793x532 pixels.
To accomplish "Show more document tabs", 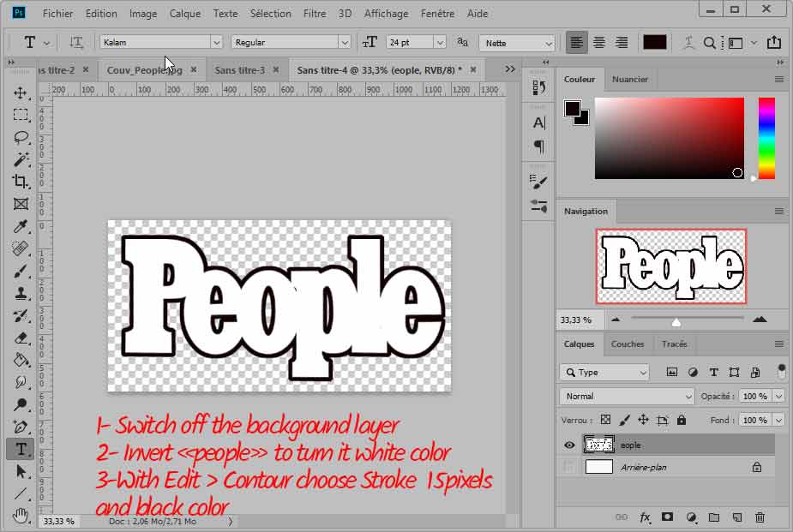I will coord(510,69).
